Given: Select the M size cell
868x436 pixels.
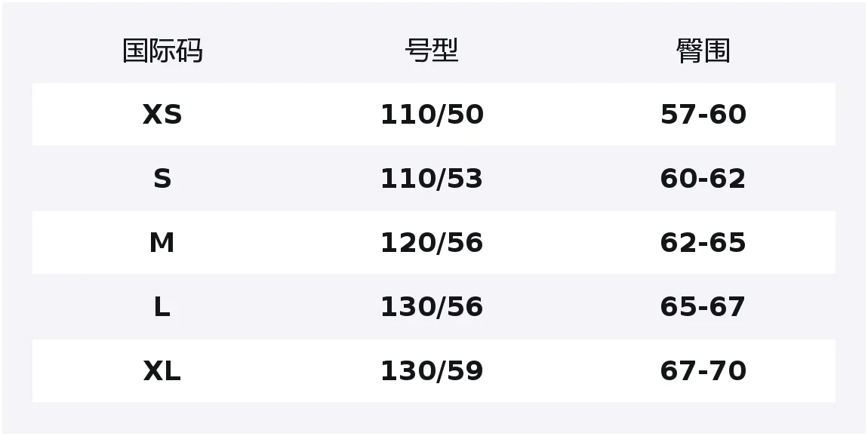Looking at the screenshot, I should coord(162,243).
